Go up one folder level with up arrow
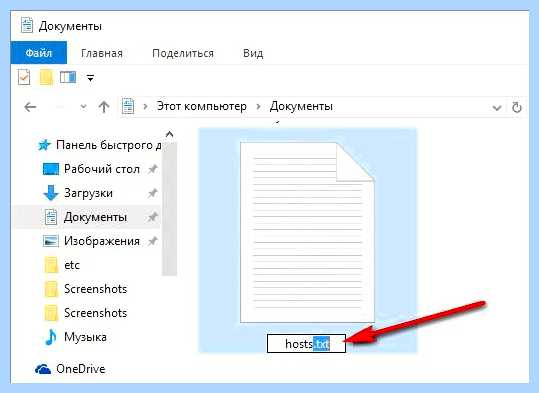Image resolution: width=539 pixels, height=393 pixels. (104, 107)
